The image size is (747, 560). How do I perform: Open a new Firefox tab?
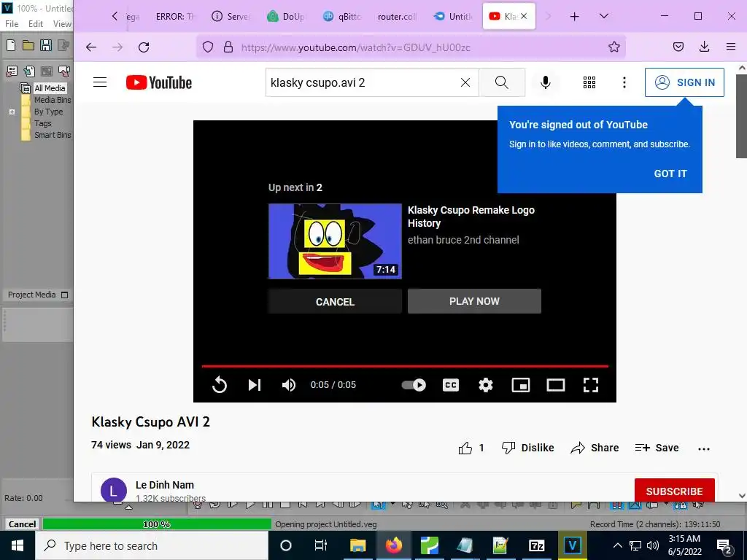click(575, 17)
